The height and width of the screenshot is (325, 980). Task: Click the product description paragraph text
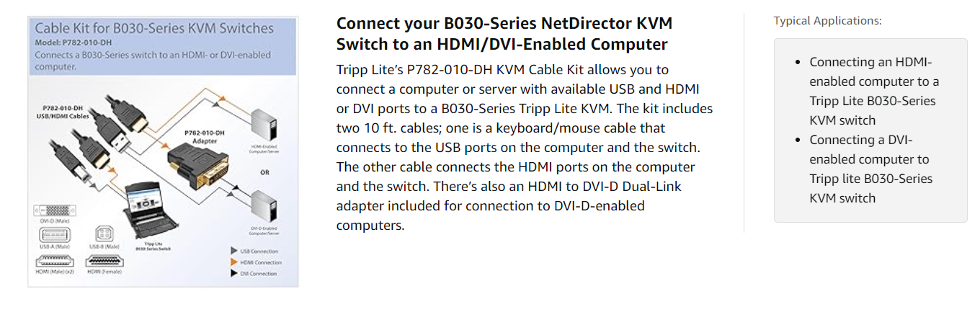pyautogui.click(x=525, y=147)
